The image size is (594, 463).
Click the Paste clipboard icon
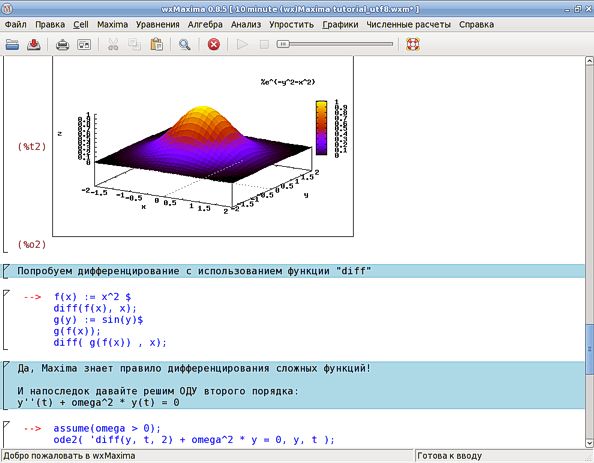click(156, 45)
